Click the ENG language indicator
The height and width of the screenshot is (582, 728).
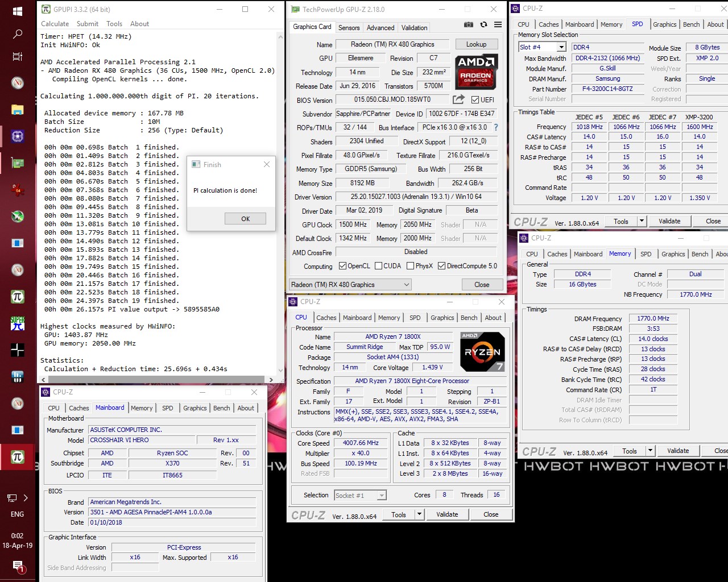[x=18, y=514]
